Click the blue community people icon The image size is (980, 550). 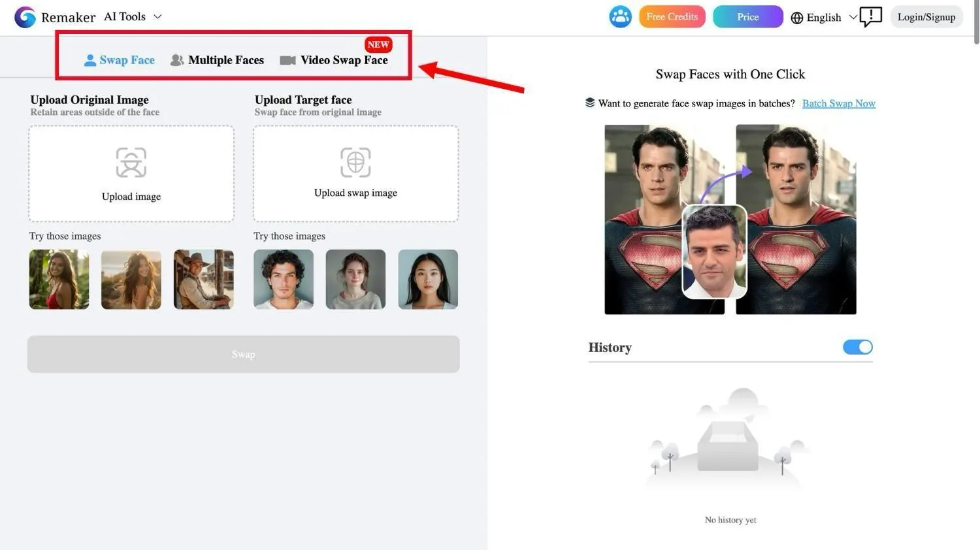point(620,17)
